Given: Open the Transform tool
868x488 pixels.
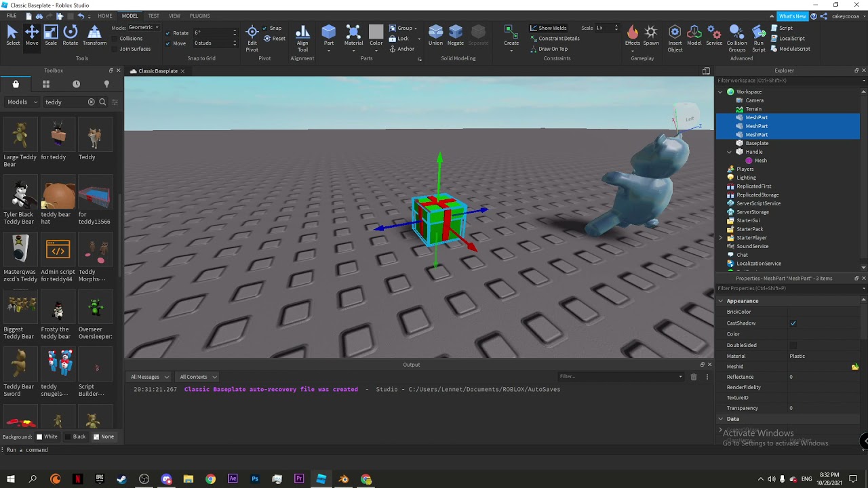Looking at the screenshot, I should click(94, 35).
